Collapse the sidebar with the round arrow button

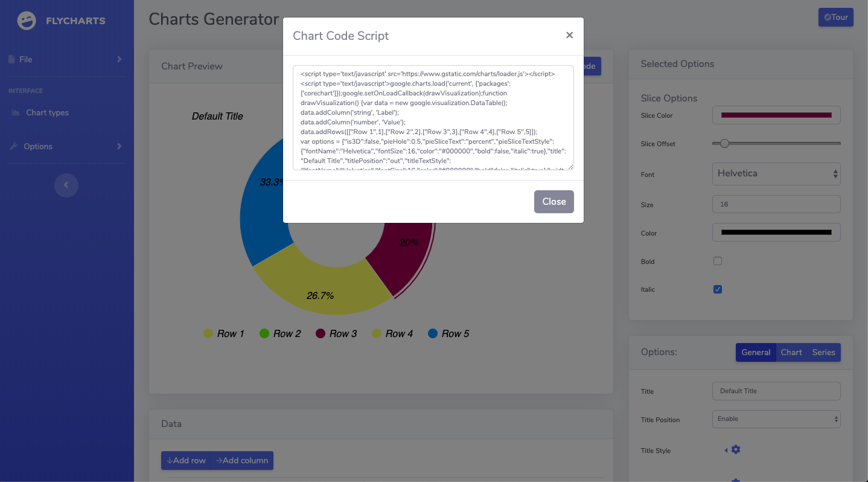point(66,185)
